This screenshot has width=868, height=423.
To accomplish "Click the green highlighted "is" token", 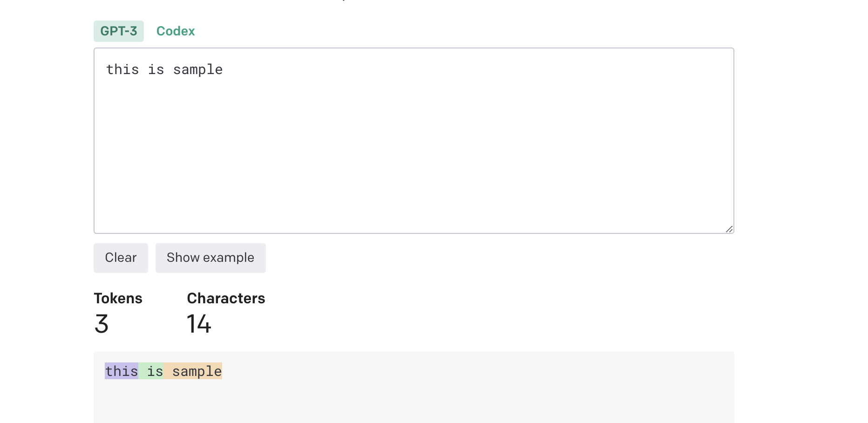I will point(152,371).
